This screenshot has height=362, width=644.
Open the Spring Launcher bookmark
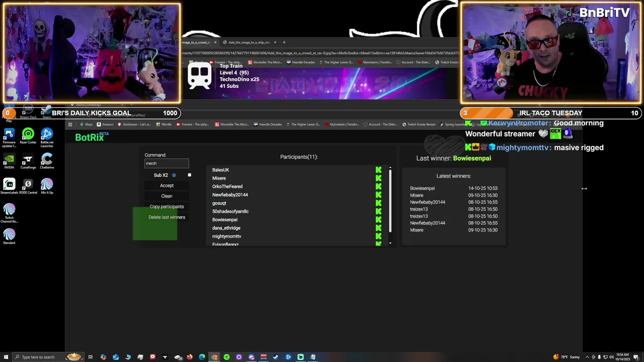pyautogui.click(x=453, y=125)
